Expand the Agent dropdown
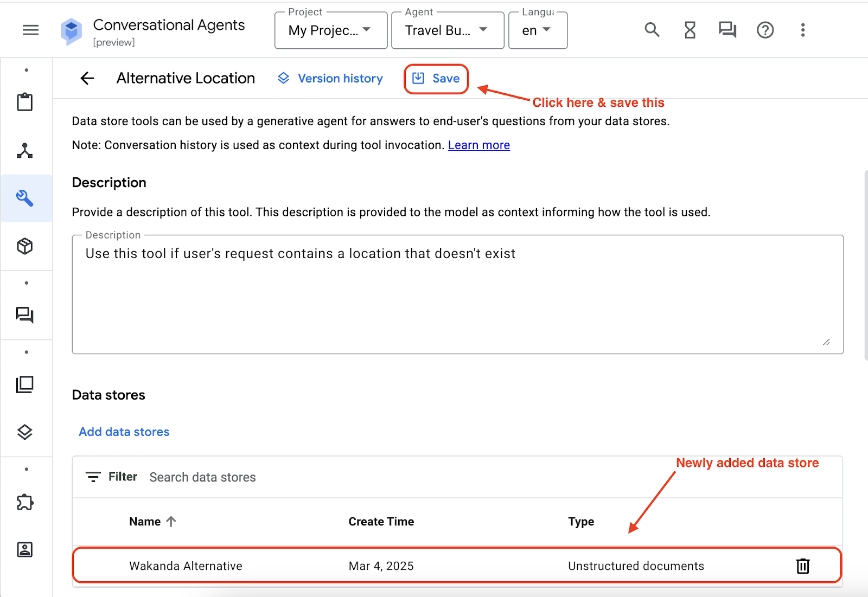Screen dimensions: 868x597 click(447, 31)
